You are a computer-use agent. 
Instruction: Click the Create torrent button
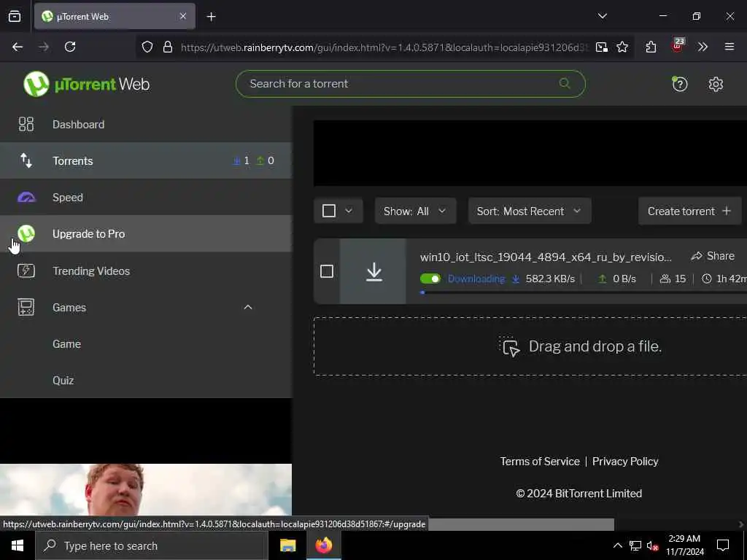click(x=689, y=211)
